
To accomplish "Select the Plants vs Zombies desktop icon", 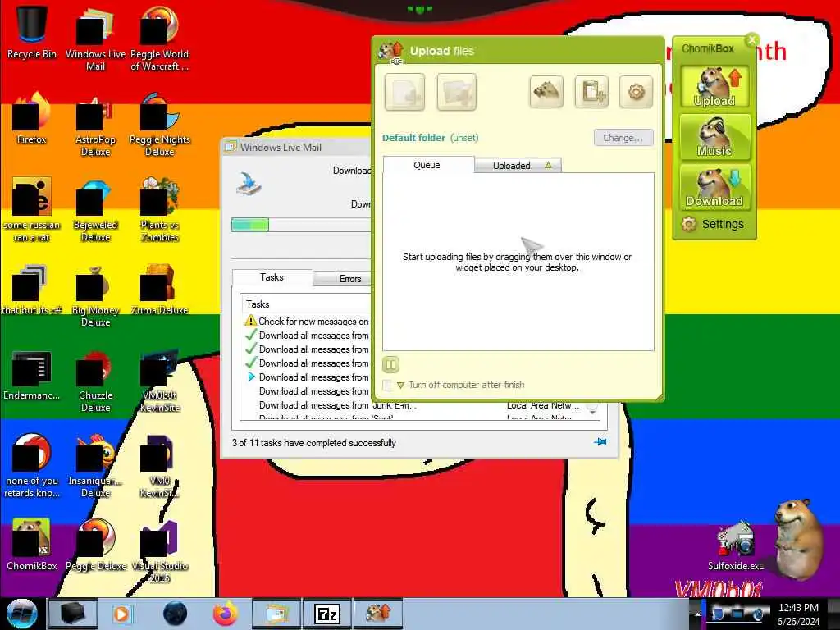I will tap(160, 210).
